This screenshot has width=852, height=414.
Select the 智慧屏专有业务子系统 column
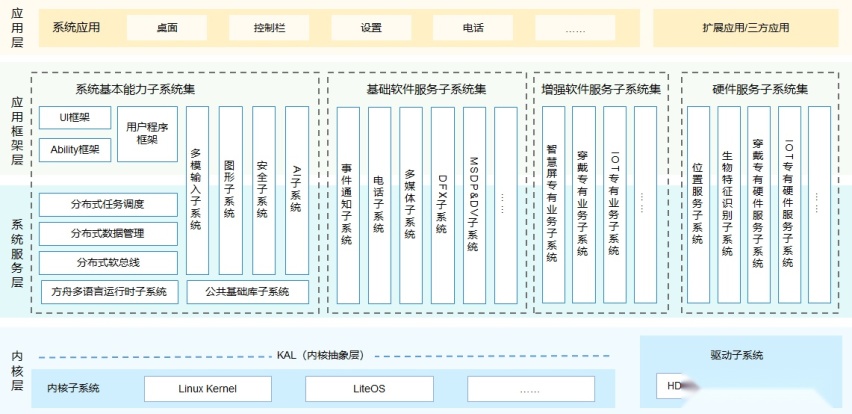click(x=553, y=205)
